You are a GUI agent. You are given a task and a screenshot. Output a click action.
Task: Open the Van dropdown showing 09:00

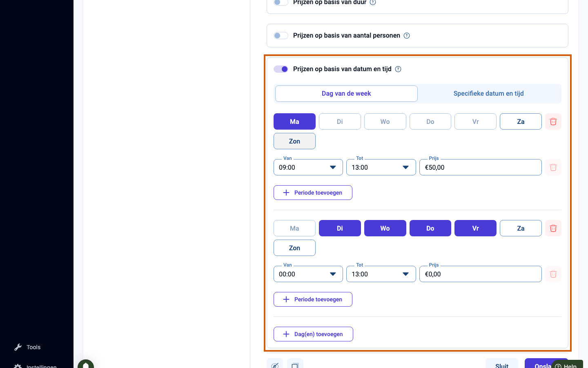tap(308, 167)
